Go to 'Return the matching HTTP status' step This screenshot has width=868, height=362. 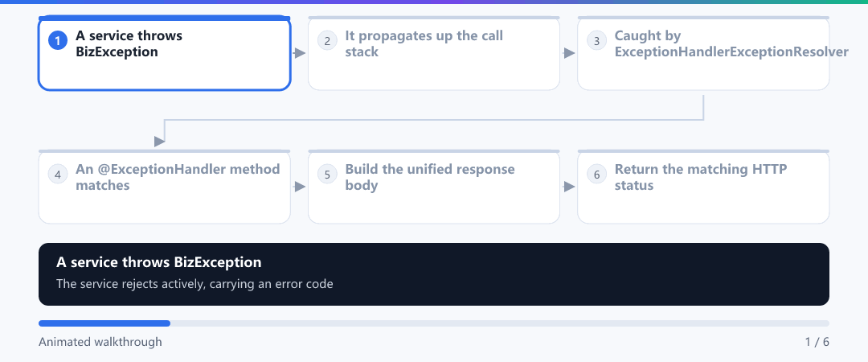tap(703, 187)
